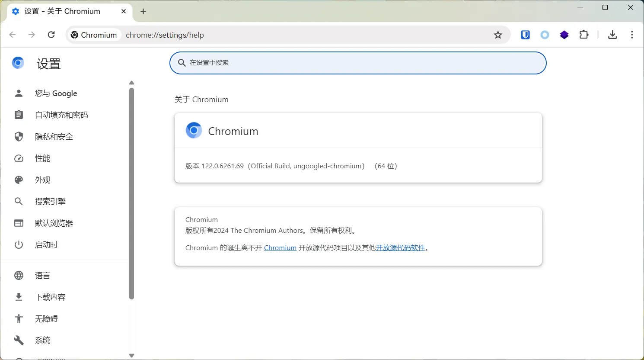Open the 性能 settings page
Viewport: 644px width, 360px height.
pos(43,158)
